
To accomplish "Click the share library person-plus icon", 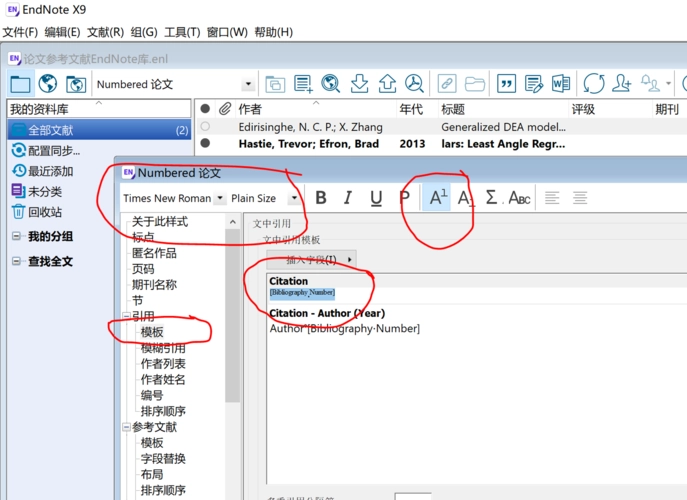I will click(x=621, y=84).
